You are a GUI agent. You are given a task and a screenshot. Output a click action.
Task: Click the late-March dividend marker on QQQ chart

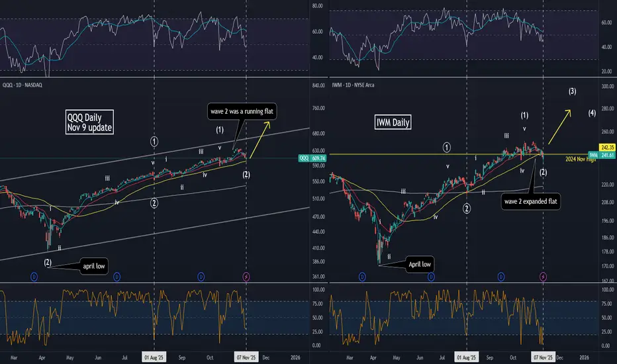[x=34, y=277]
